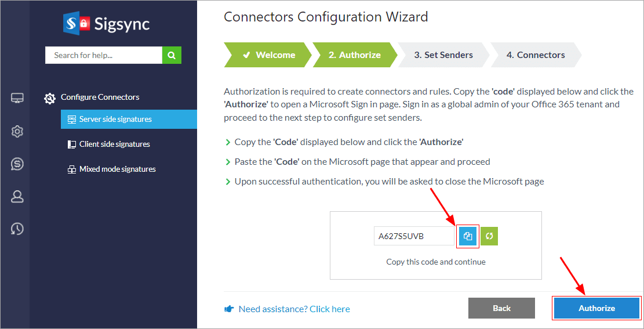
Task: Open the user profile sidebar icon
Action: (x=17, y=197)
